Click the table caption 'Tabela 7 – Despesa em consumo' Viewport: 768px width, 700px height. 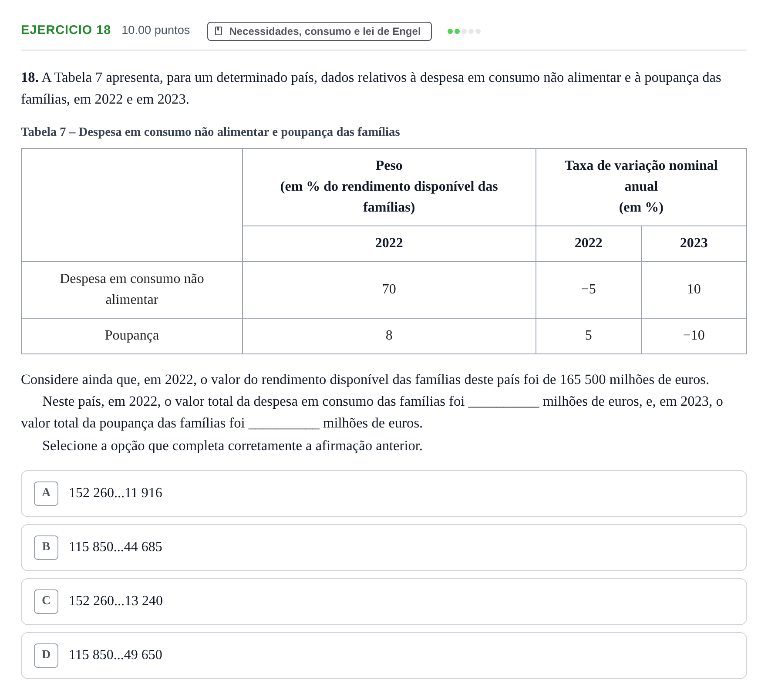[x=210, y=132]
